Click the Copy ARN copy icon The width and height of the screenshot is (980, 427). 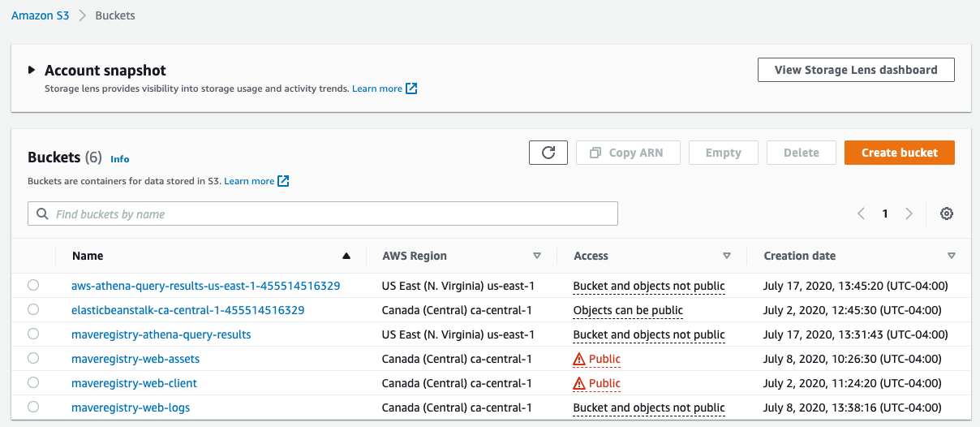pyautogui.click(x=595, y=153)
